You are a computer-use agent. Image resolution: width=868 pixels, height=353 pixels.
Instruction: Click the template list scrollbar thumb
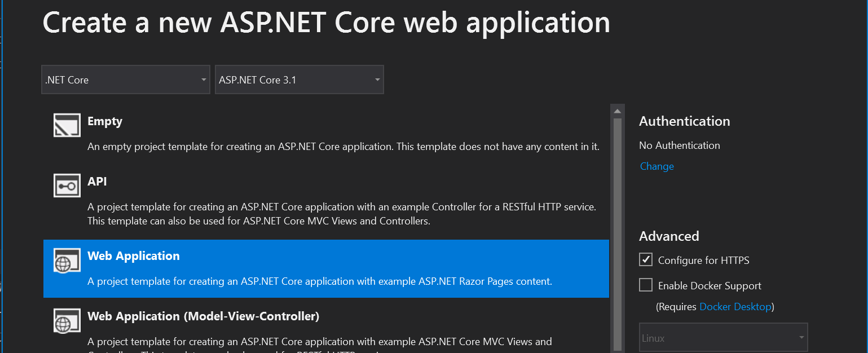coord(617,234)
